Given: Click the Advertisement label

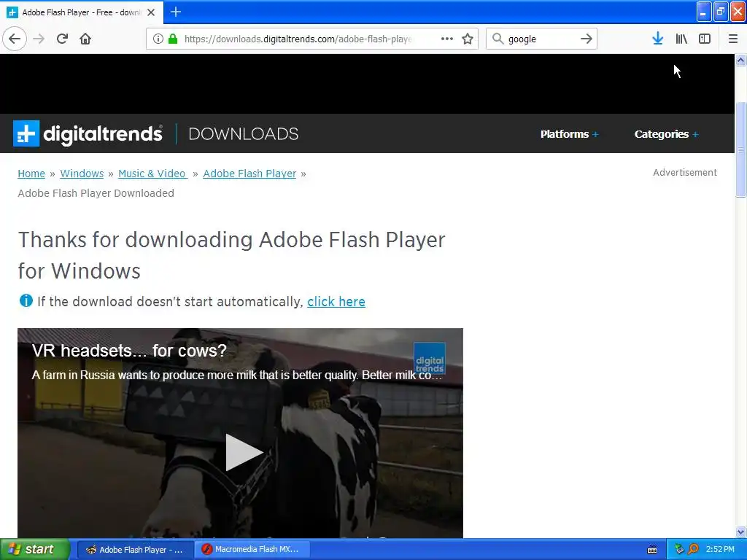Looking at the screenshot, I should (x=684, y=173).
